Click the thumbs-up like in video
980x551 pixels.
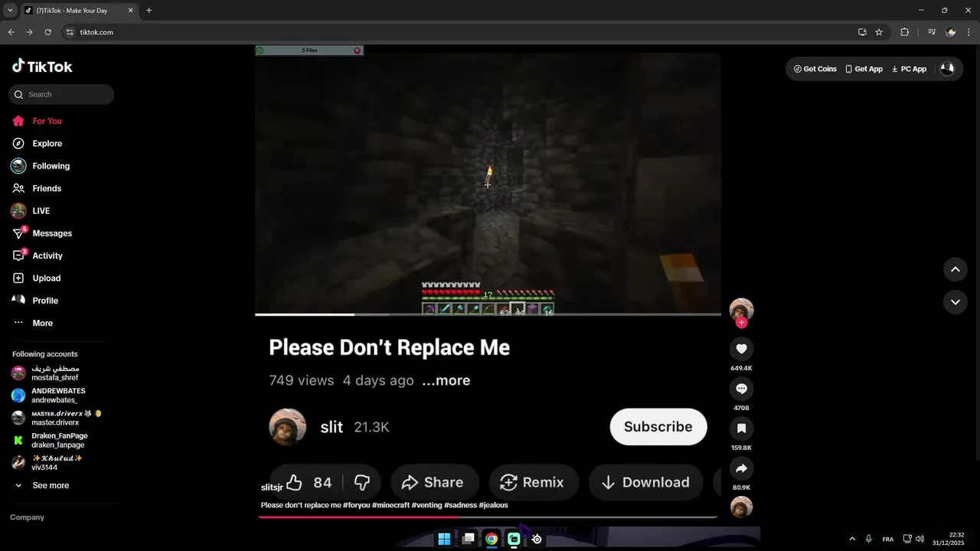tap(308, 482)
